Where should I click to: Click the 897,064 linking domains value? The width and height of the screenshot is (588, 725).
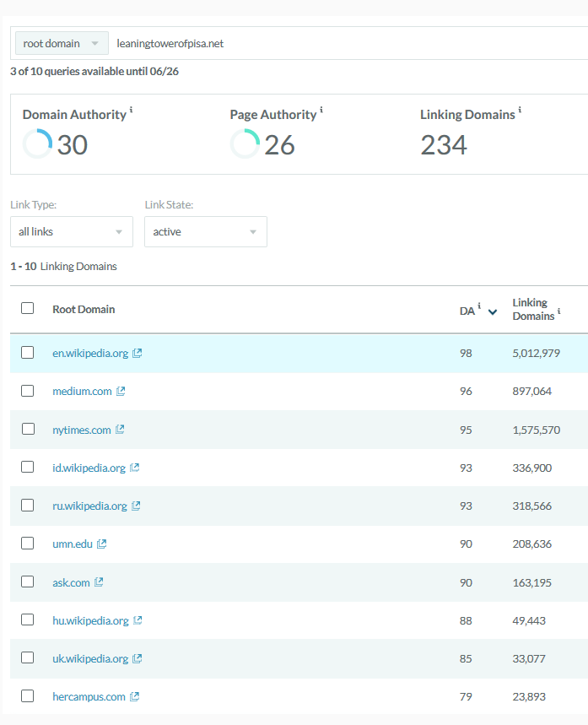(532, 391)
